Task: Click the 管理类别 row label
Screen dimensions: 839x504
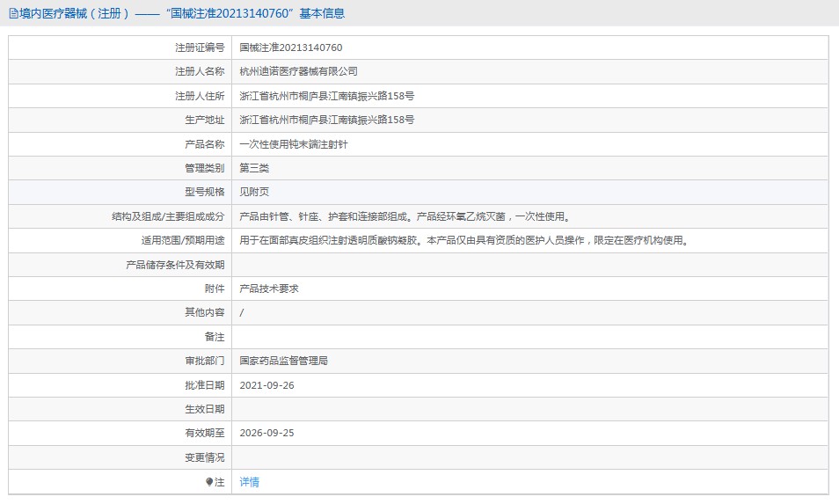Action: [x=205, y=168]
